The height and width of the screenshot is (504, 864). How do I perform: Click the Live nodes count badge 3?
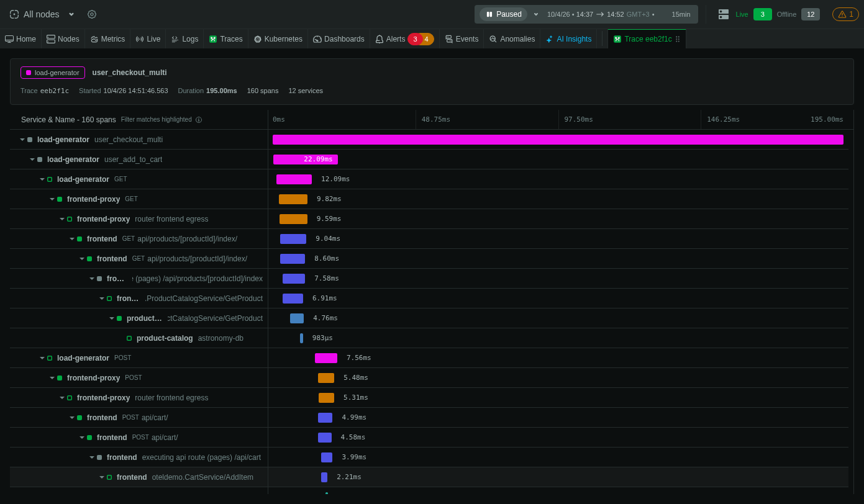(x=763, y=14)
